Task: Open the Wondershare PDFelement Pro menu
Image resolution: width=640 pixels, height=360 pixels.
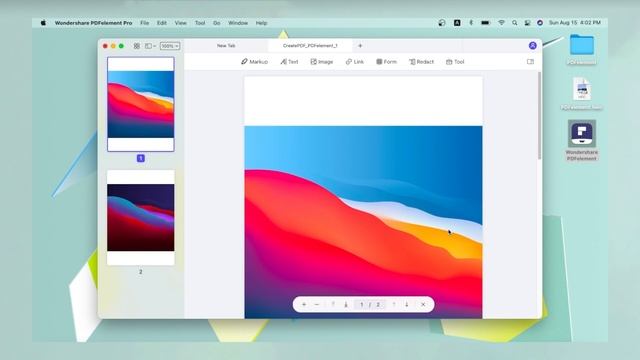Action: (x=93, y=23)
